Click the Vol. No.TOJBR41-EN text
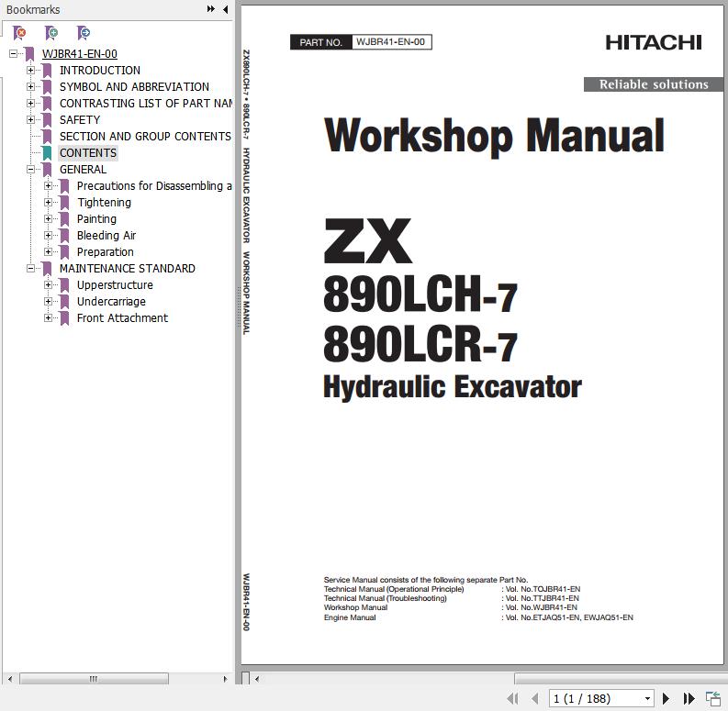This screenshot has width=728, height=711. (543, 589)
